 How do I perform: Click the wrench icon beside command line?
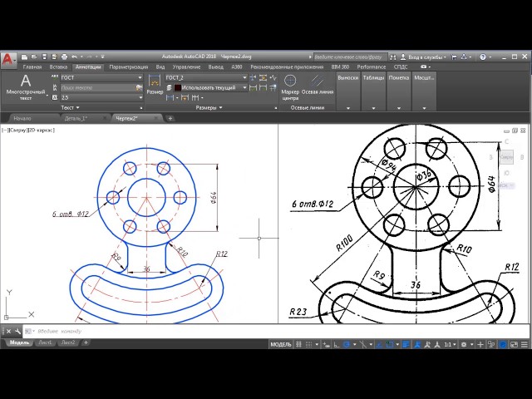tap(17, 332)
